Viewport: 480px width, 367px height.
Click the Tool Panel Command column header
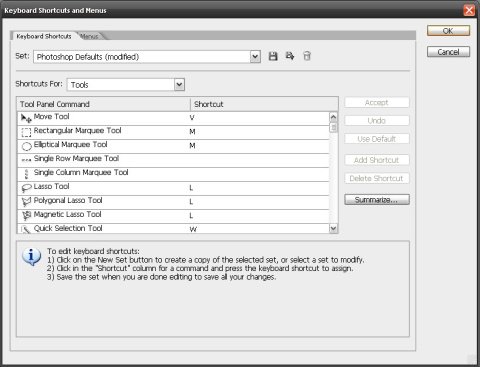pyautogui.click(x=104, y=104)
